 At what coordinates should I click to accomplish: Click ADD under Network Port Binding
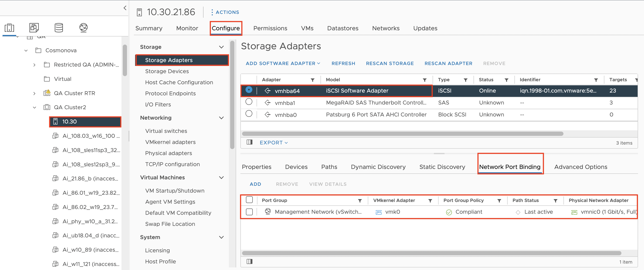tap(255, 184)
